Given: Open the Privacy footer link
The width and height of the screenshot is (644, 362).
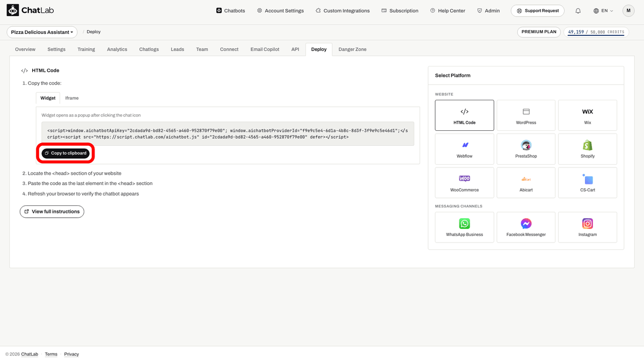Looking at the screenshot, I should [71, 354].
